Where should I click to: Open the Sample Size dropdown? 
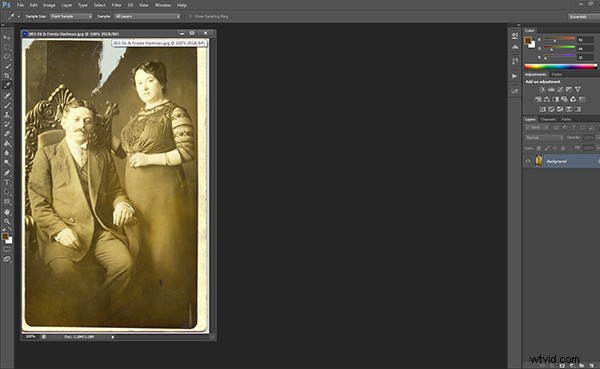[x=71, y=16]
